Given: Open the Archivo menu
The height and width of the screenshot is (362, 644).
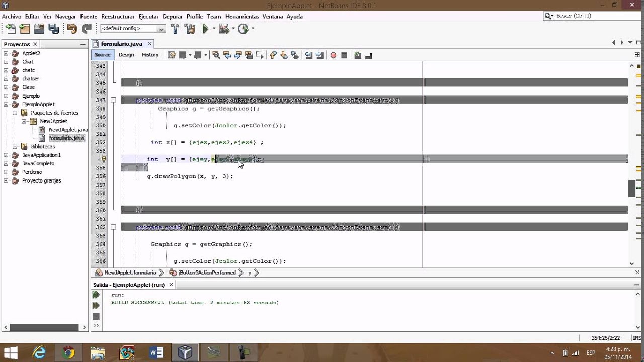Looking at the screenshot, I should click(12, 17).
